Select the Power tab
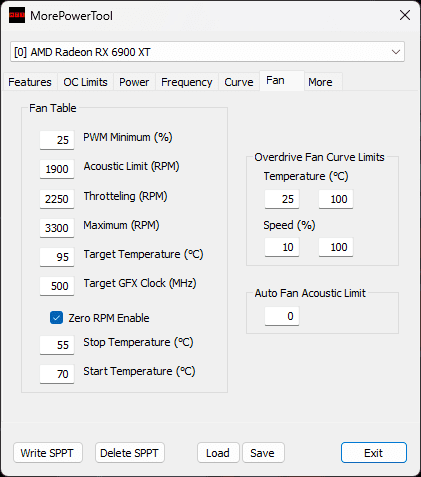421x477 pixels. point(134,82)
